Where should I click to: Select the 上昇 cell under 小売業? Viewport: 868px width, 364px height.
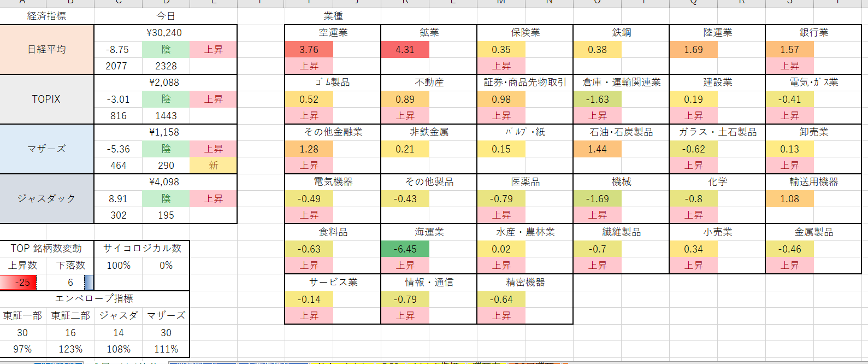693,266
